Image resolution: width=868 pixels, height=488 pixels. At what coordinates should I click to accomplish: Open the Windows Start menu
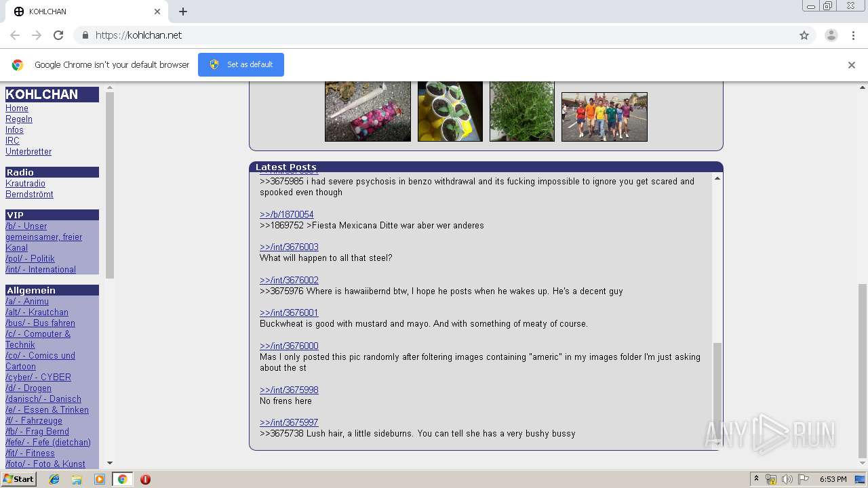(18, 479)
